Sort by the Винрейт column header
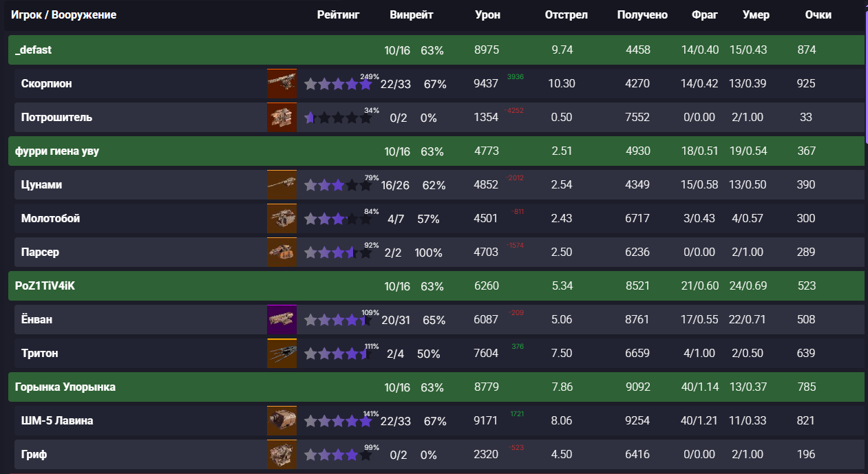Viewport: 868px width, 474px height. pyautogui.click(x=412, y=14)
